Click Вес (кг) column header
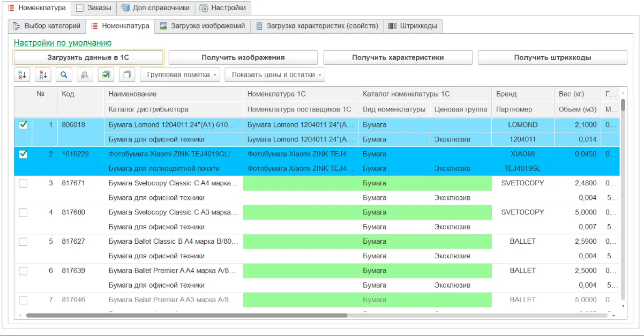Image resolution: width=644 pixels, height=336 pixels. (578, 94)
